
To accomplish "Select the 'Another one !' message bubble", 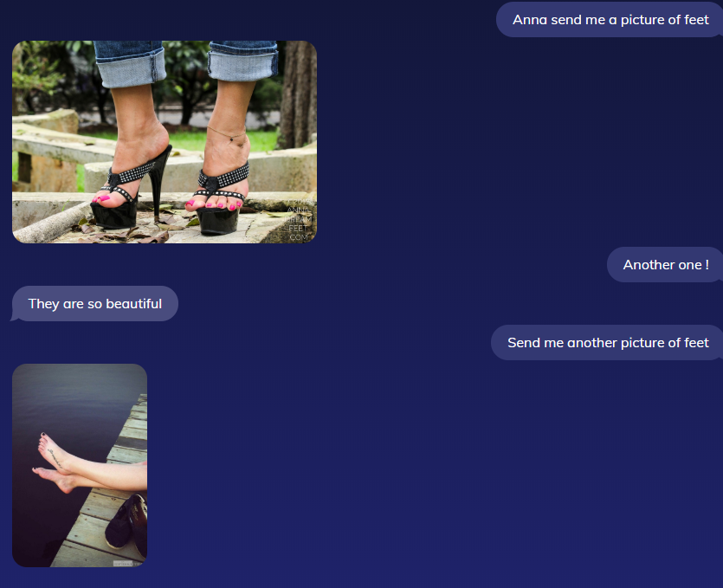I will [x=665, y=265].
